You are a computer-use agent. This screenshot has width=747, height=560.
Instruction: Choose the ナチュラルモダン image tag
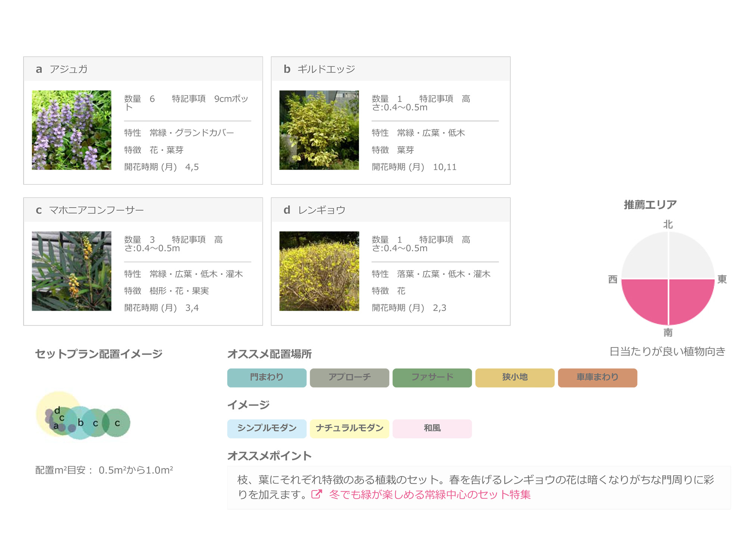[x=349, y=428]
